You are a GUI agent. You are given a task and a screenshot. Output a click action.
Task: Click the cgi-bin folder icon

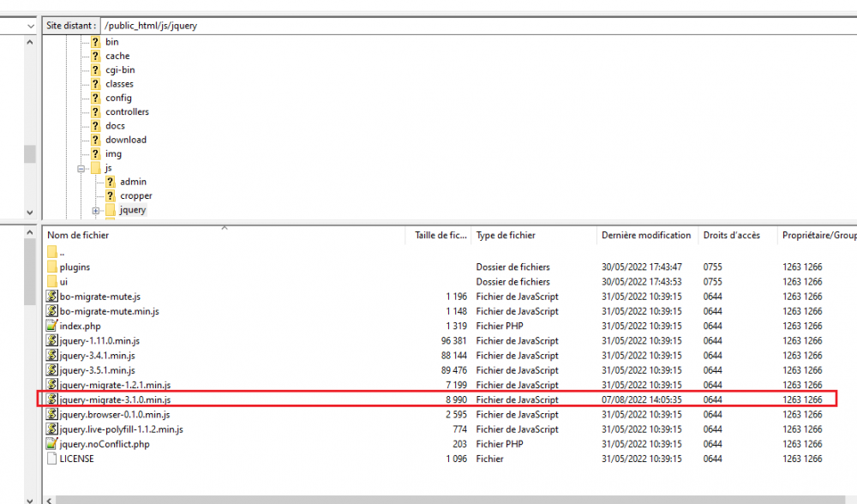click(x=96, y=70)
